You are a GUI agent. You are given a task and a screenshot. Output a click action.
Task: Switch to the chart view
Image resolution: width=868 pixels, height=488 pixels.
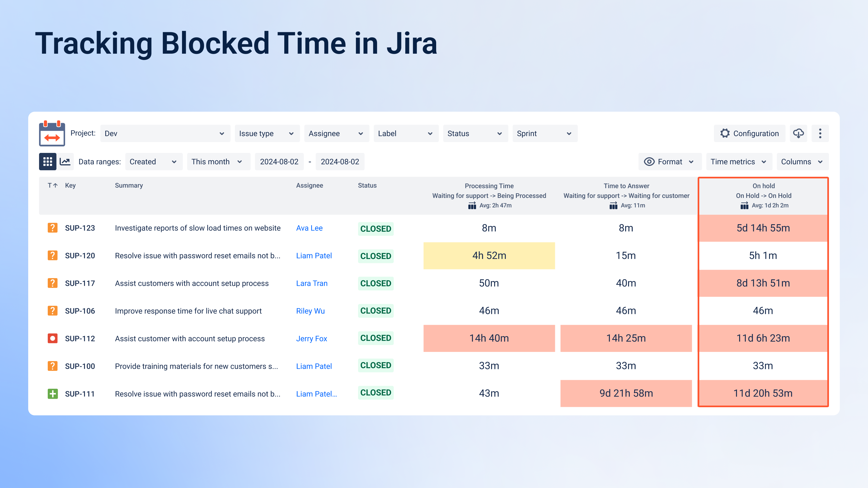(x=65, y=161)
